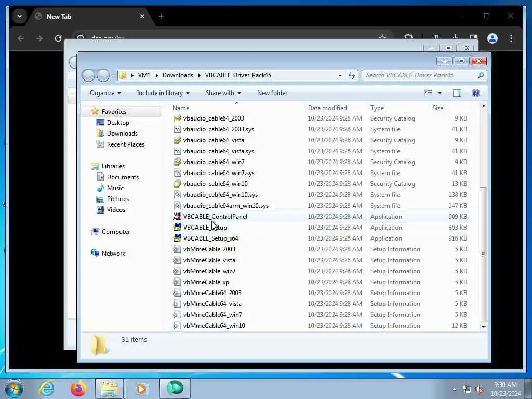
Task: Select Network in navigation pane
Action: pyautogui.click(x=113, y=254)
